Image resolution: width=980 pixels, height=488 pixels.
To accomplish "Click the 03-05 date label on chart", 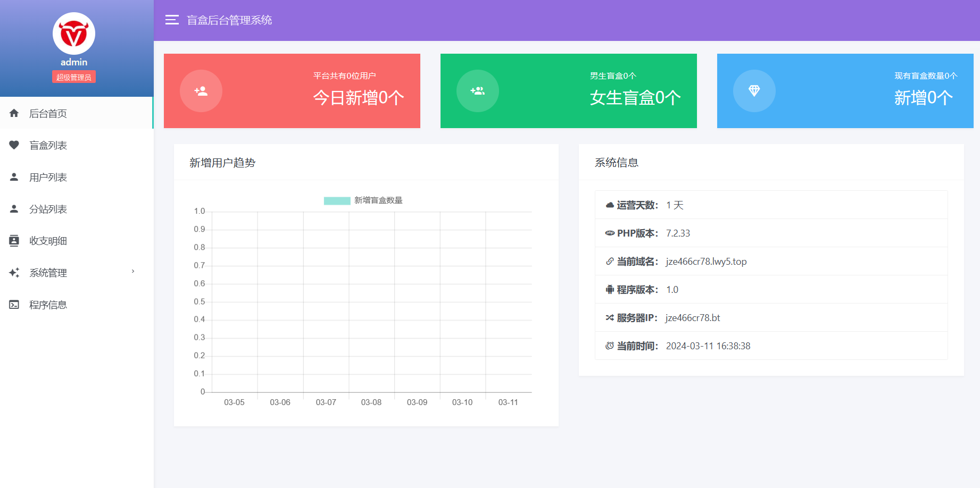I will (x=234, y=402).
